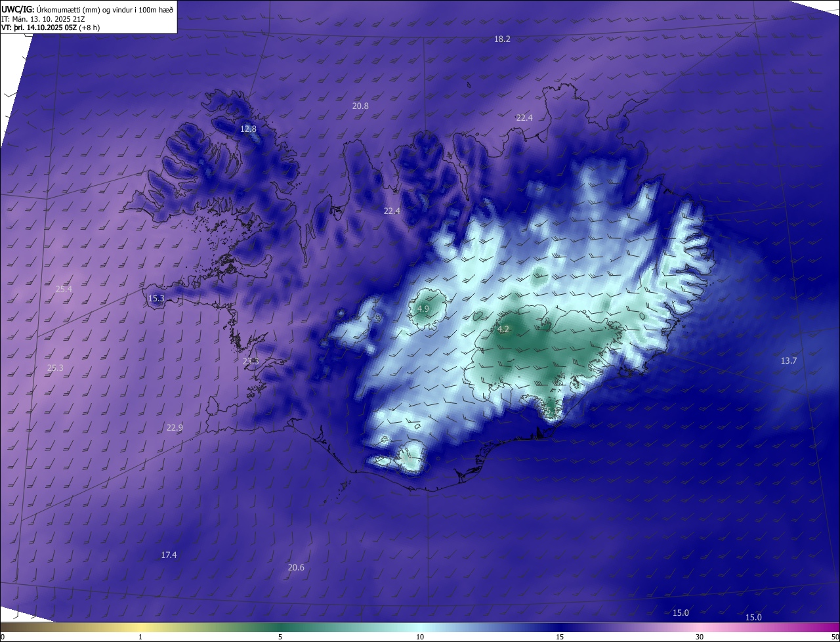Click the colorbar tick label 50
The image size is (840, 642).
point(835,637)
